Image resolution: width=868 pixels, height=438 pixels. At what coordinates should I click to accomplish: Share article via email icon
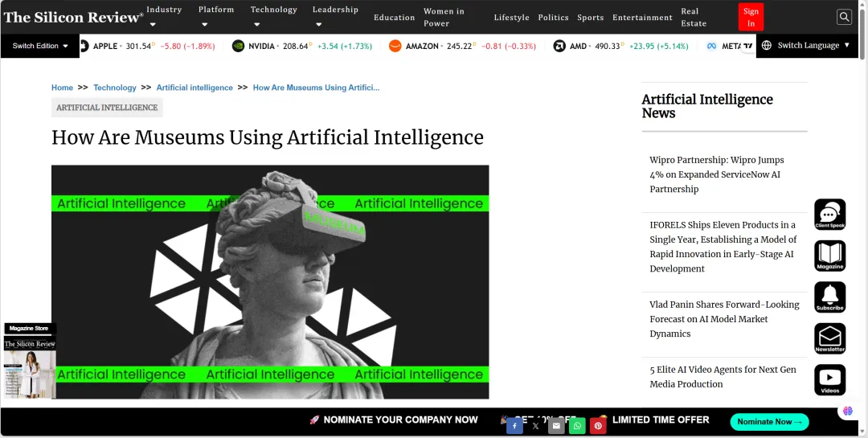point(556,426)
